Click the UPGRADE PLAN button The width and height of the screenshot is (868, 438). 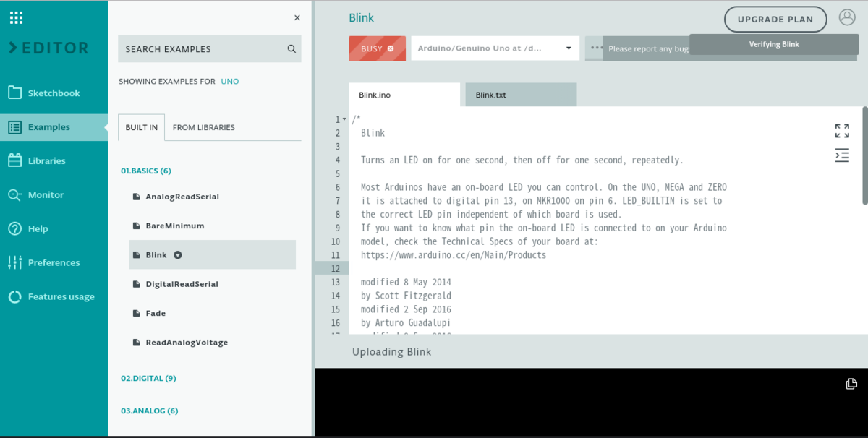pos(775,20)
